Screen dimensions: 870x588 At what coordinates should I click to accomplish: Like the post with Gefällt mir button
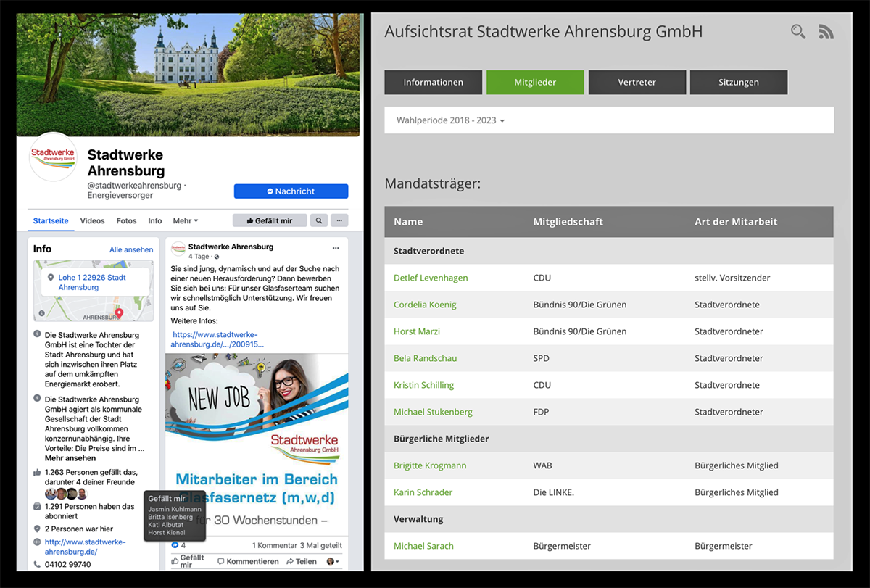(188, 561)
